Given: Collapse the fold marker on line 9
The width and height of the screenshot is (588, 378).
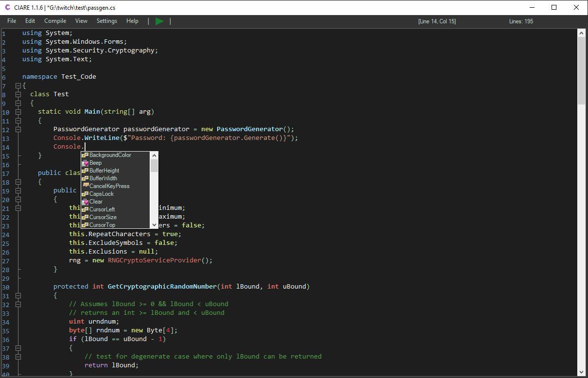Looking at the screenshot, I should [x=18, y=103].
